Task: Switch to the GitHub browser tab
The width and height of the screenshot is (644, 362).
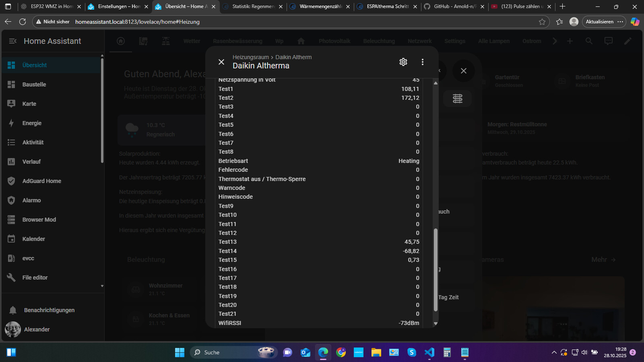Action: click(454, 6)
